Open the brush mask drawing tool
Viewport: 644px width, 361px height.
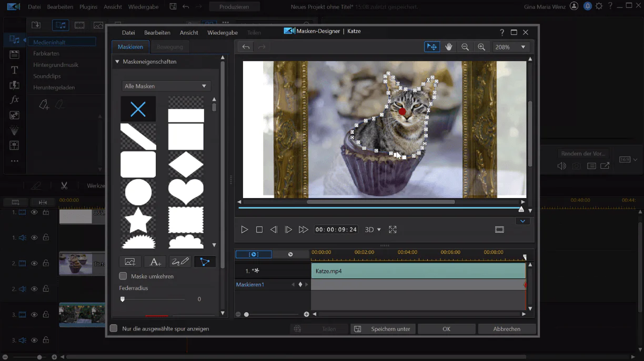click(180, 262)
